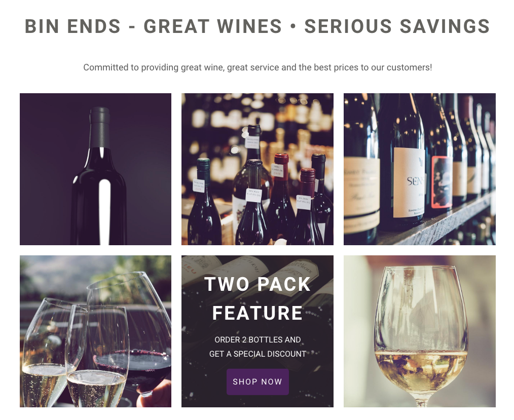Open the single dark wine bottle tile

click(95, 169)
